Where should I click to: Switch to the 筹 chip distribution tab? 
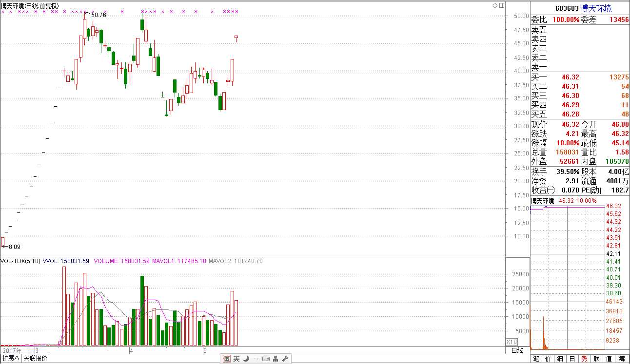[622, 359]
